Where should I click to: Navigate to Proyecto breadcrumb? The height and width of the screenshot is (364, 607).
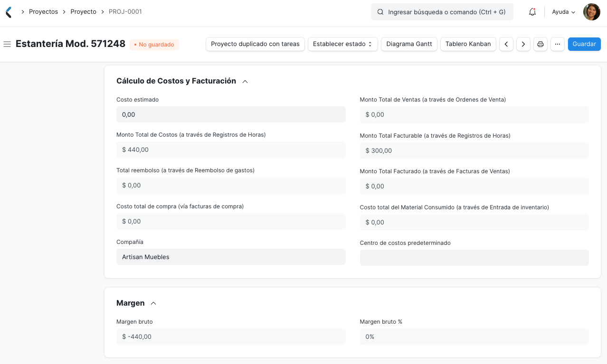coord(84,12)
